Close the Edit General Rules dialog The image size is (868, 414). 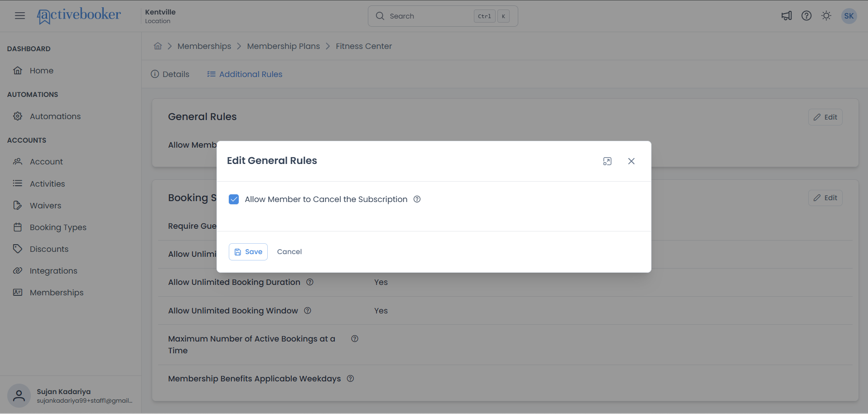[632, 161]
